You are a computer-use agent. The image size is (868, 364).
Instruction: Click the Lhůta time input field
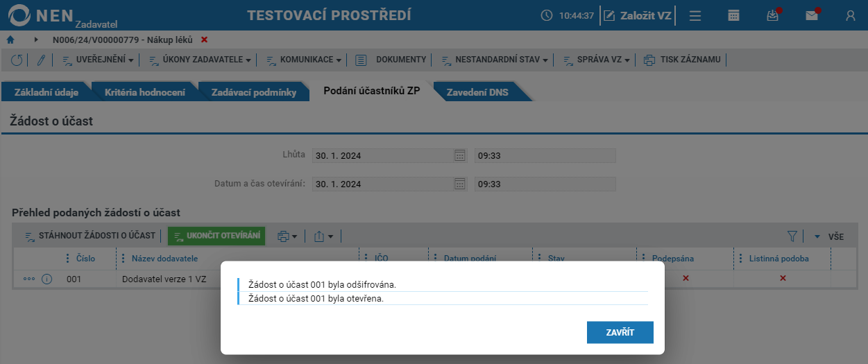[x=545, y=155]
